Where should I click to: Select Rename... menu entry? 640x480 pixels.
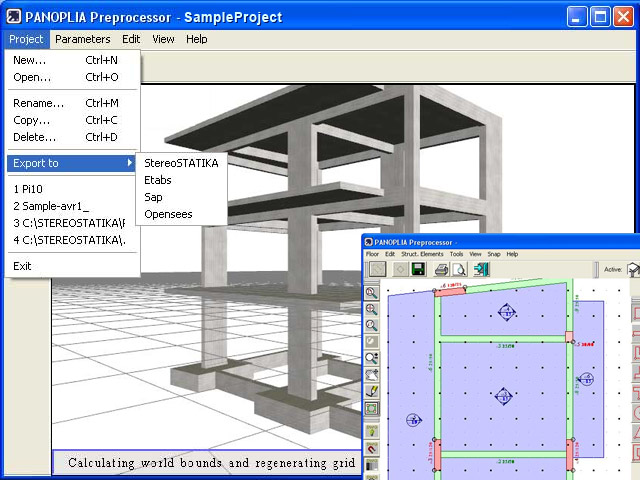click(72, 103)
